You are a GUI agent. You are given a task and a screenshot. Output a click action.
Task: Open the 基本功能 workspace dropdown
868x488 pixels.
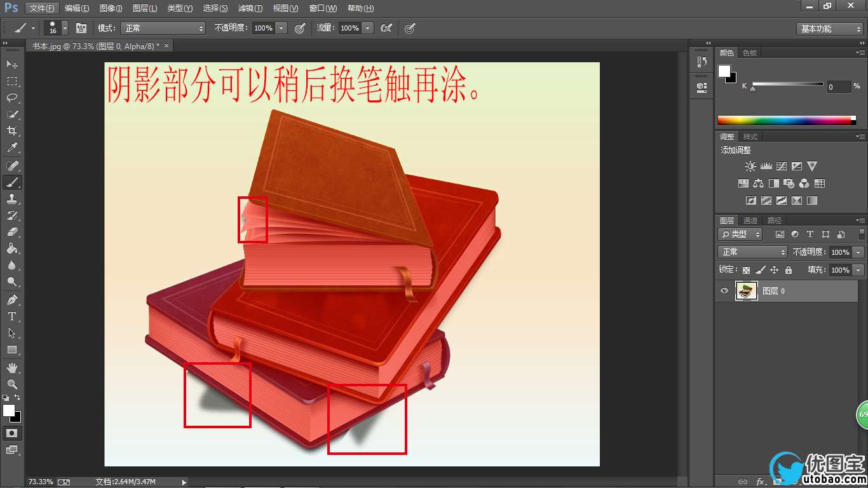pyautogui.click(x=830, y=29)
